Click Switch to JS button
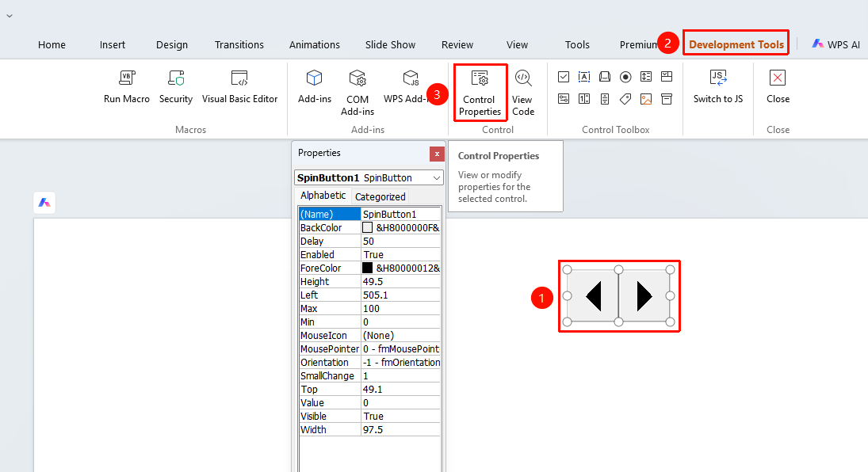Image resolution: width=868 pixels, height=472 pixels. click(x=718, y=87)
